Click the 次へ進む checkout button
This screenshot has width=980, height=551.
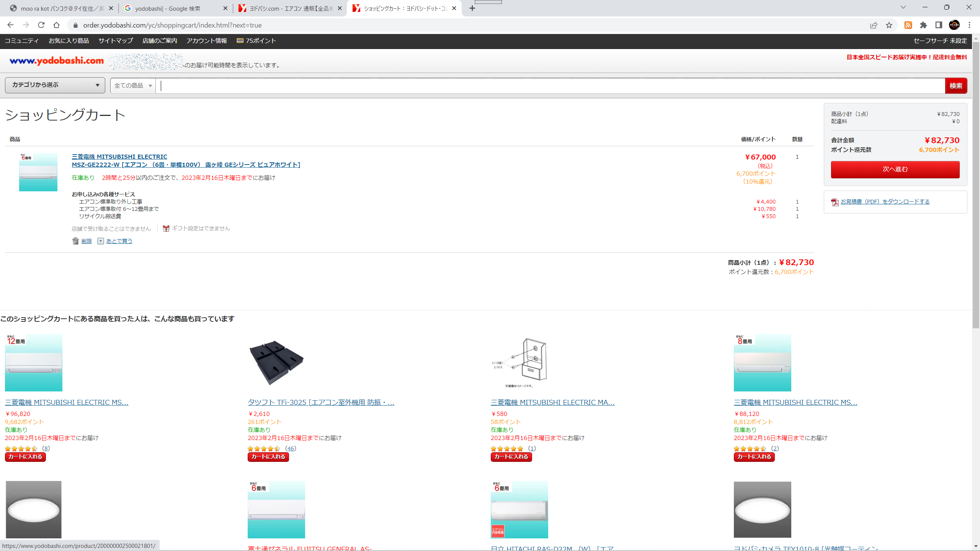tap(895, 169)
